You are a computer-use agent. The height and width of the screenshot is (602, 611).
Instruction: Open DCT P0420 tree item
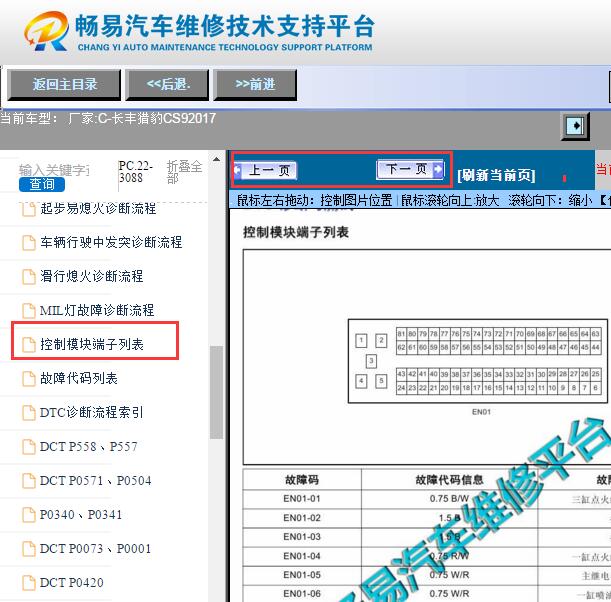click(72, 583)
